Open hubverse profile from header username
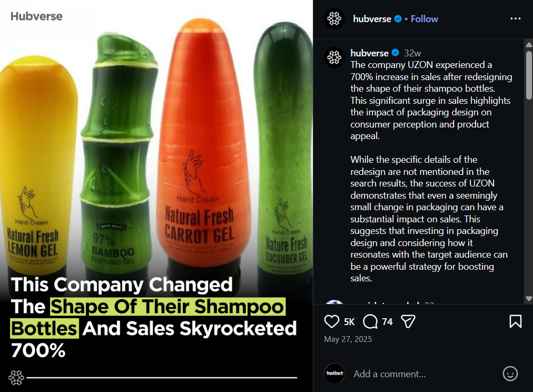 pyautogui.click(x=372, y=18)
